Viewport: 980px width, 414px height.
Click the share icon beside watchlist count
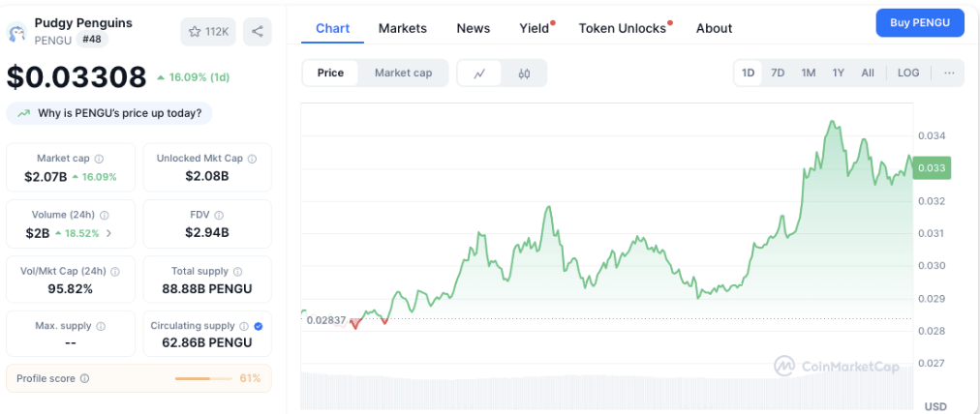[x=258, y=31]
